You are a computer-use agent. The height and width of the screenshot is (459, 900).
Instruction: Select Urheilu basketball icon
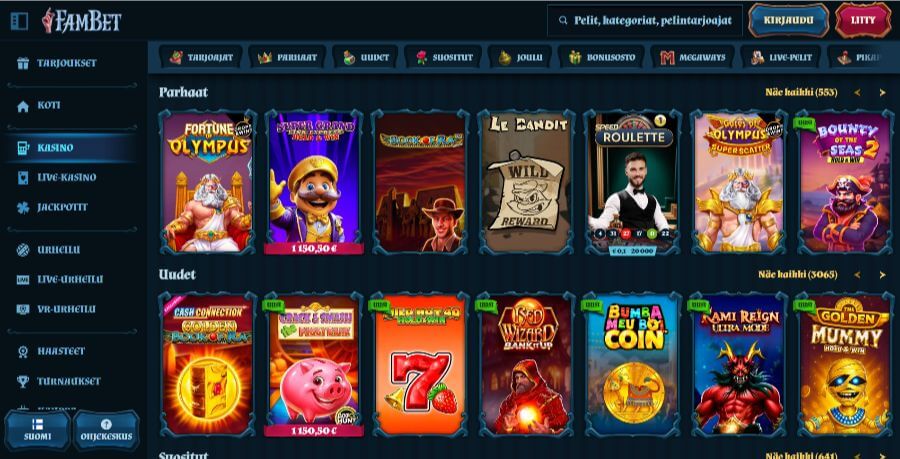(x=22, y=250)
